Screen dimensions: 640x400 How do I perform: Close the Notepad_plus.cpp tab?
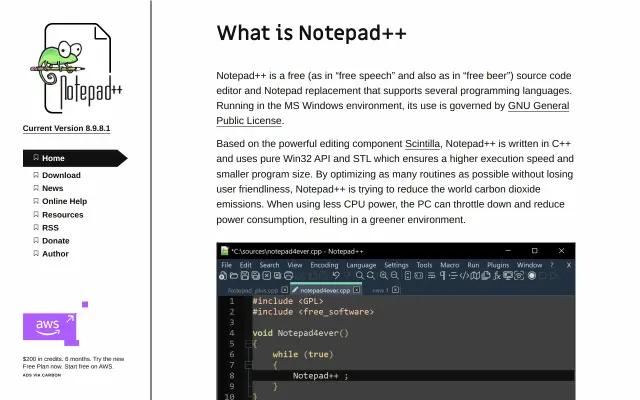tap(284, 290)
